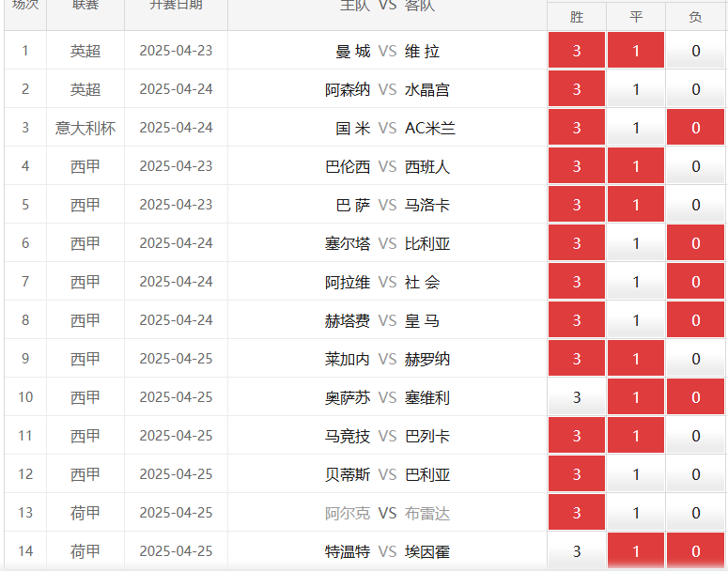This screenshot has width=728, height=572.
Task: Deselect draw (1) for 马竞技 VS 巴列卡
Action: [636, 436]
